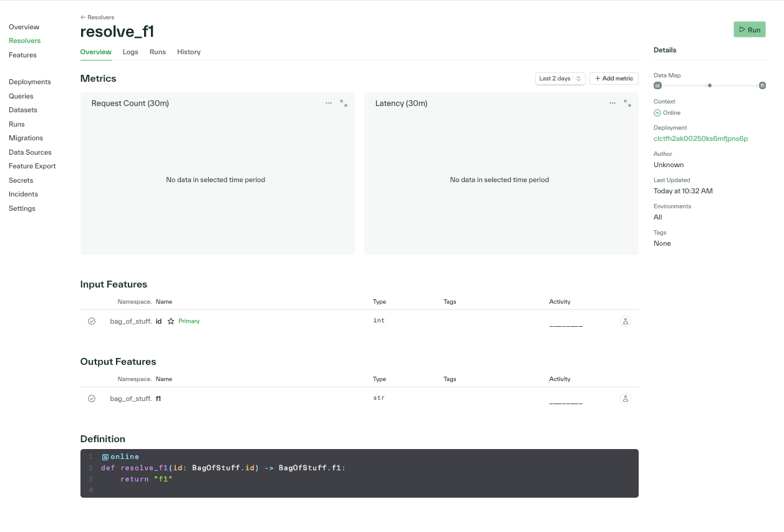Click return "f1" in the Definition code block
Viewport: 784px width, 532px height.
pos(147,479)
